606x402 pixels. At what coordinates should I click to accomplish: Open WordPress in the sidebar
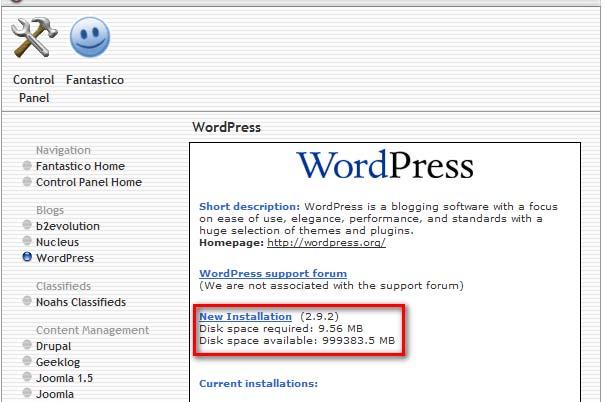tap(65, 258)
